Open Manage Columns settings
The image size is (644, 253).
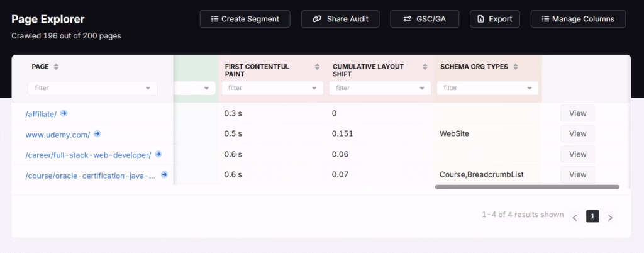(x=578, y=19)
